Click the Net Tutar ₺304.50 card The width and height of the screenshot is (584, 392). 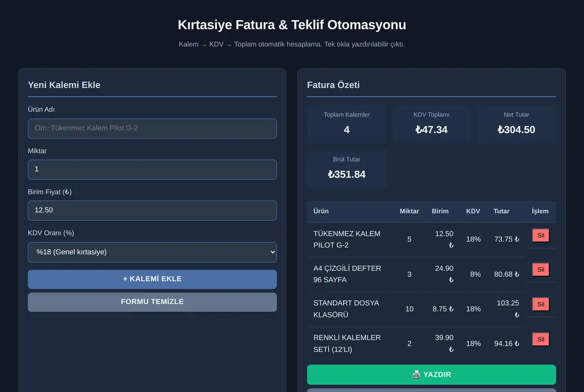516,124
